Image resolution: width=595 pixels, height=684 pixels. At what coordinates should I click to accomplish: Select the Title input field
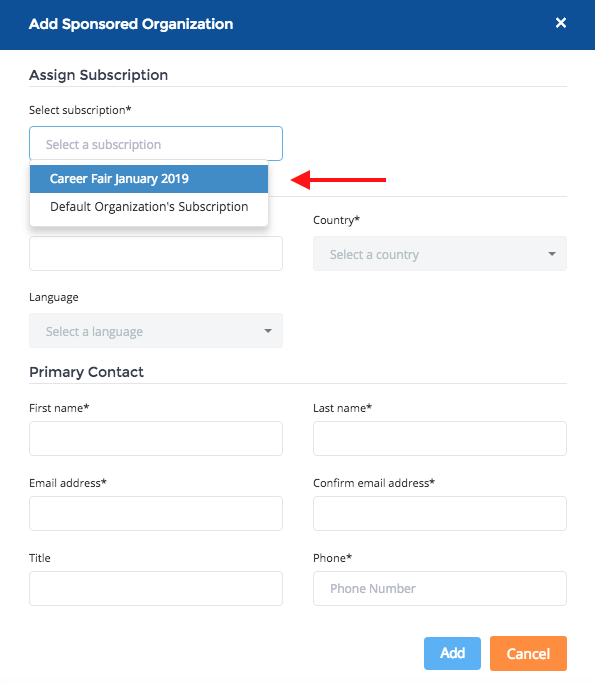coord(156,588)
